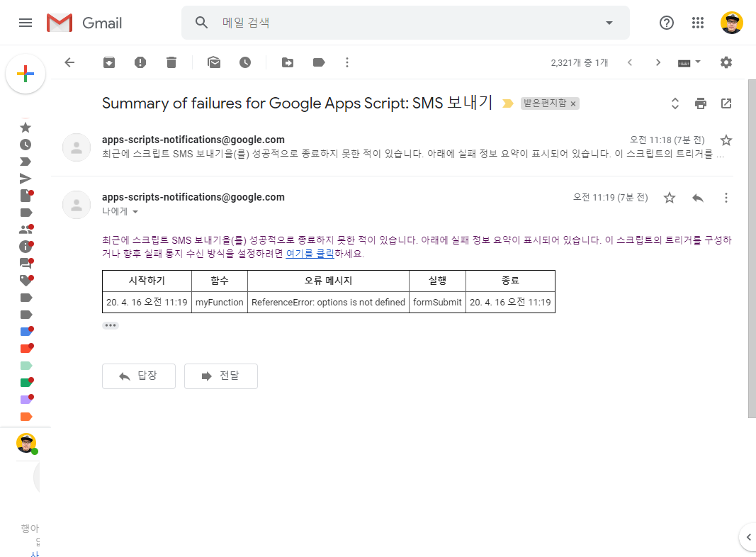Star the 11:19 message
756x557 pixels.
670,198
